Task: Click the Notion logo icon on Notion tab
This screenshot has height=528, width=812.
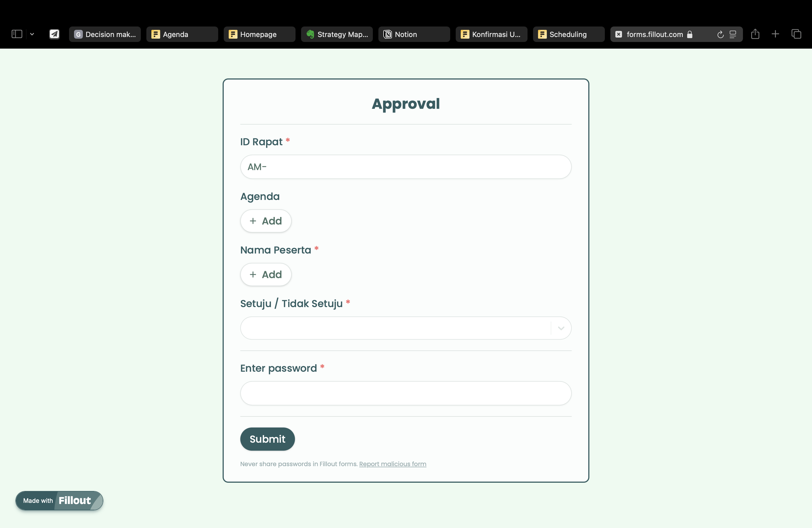Action: point(387,34)
